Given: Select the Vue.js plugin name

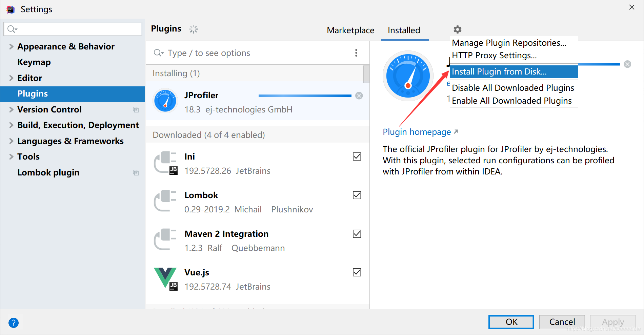Looking at the screenshot, I should [197, 272].
